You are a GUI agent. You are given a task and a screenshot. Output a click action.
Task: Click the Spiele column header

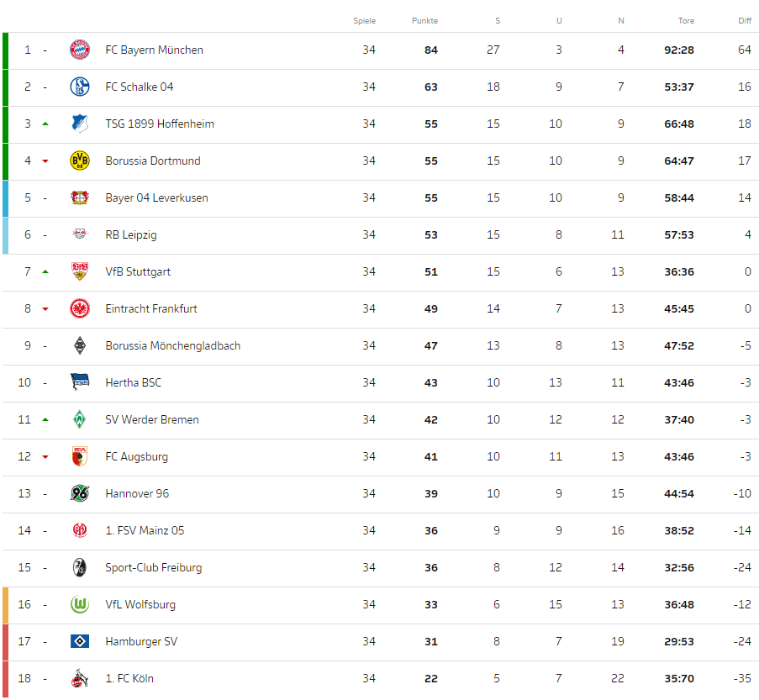(364, 21)
